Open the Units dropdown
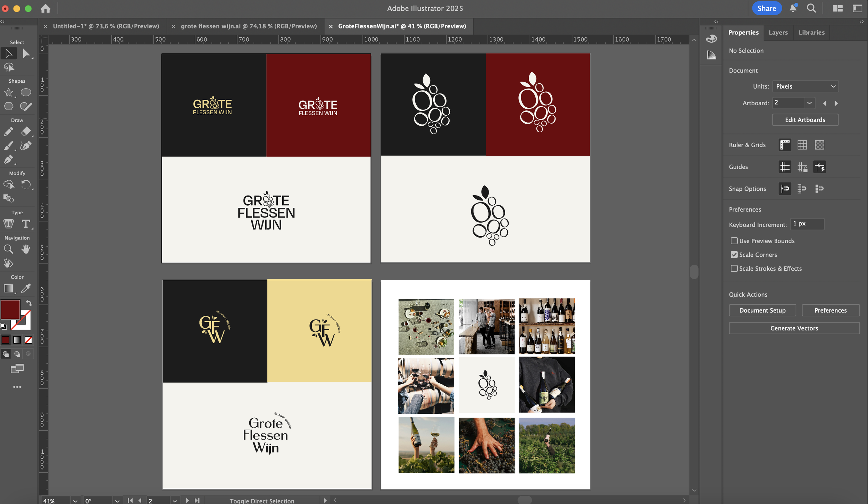The width and height of the screenshot is (868, 504). pos(805,86)
